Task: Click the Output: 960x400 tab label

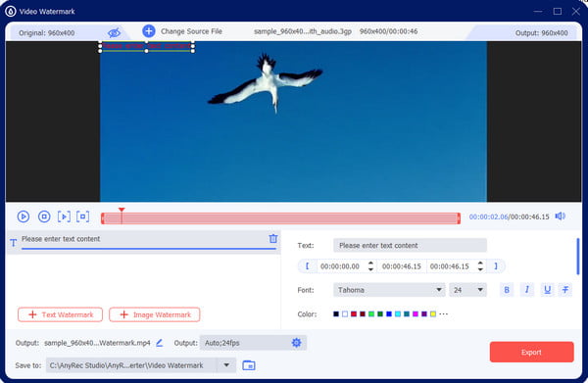Action: tap(542, 33)
